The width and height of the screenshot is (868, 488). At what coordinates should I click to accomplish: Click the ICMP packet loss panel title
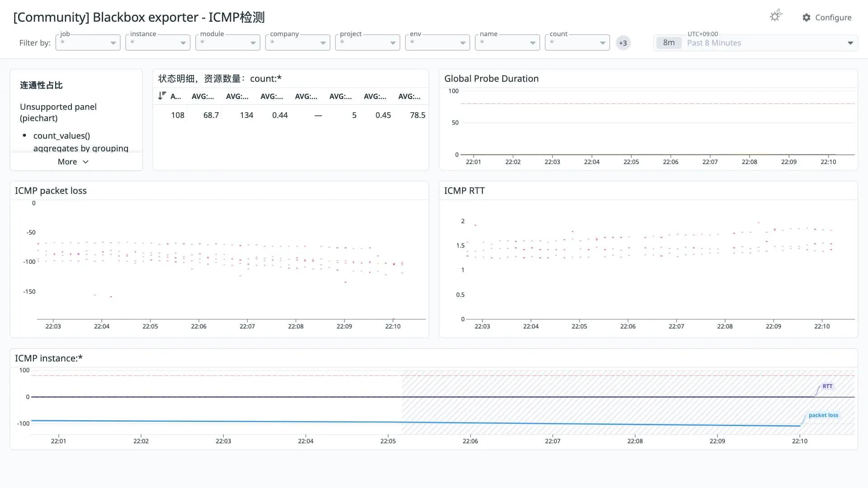[x=51, y=191]
